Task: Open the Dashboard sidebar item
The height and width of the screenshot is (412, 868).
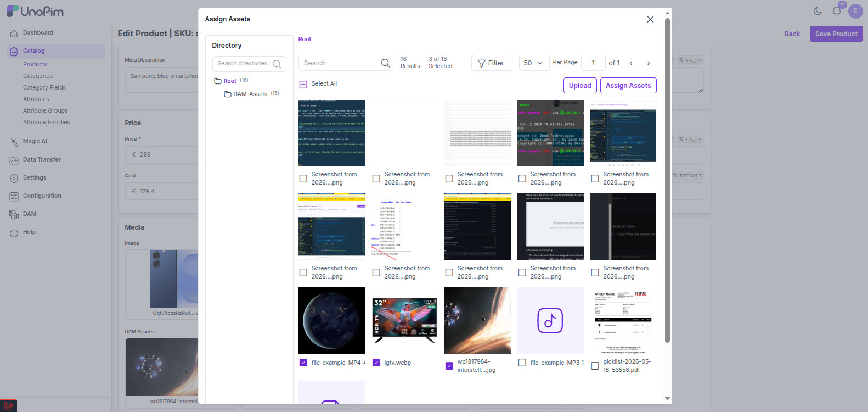Action: 38,33
